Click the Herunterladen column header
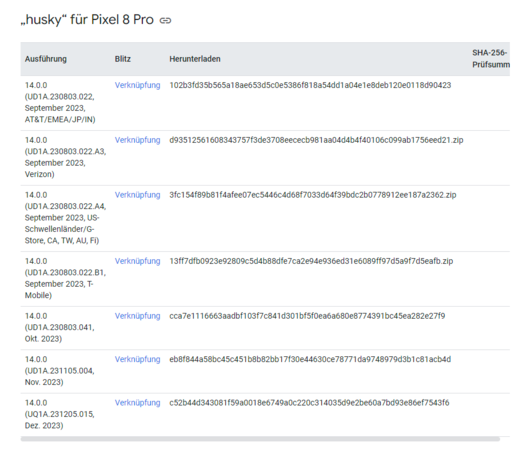This screenshot has height=450, width=519. 195,59
